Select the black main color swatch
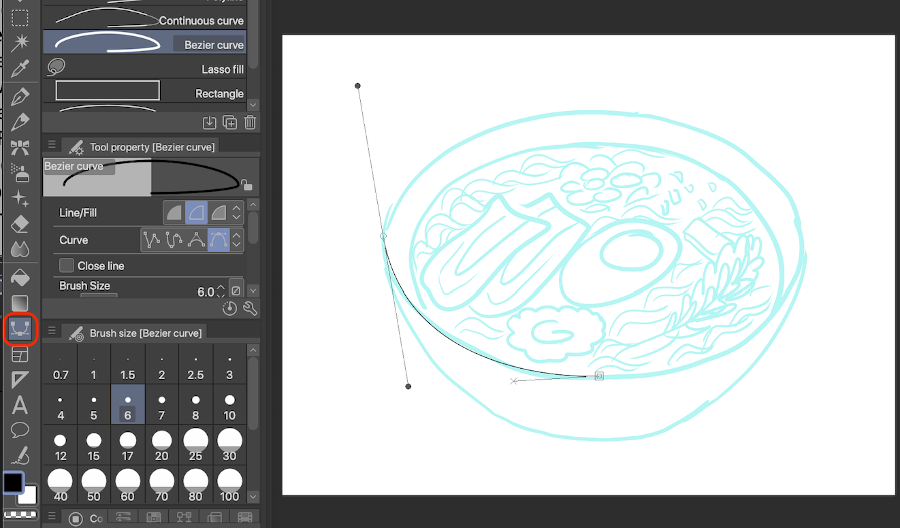 point(13,483)
